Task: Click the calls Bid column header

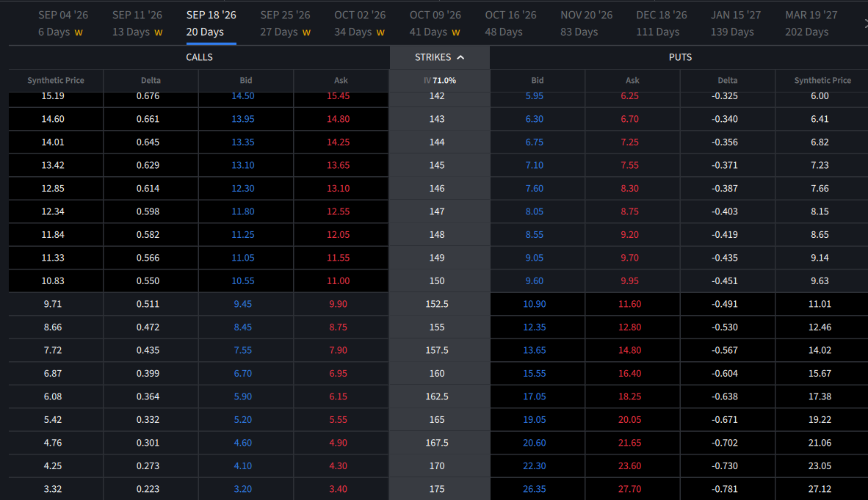Action: (246, 80)
